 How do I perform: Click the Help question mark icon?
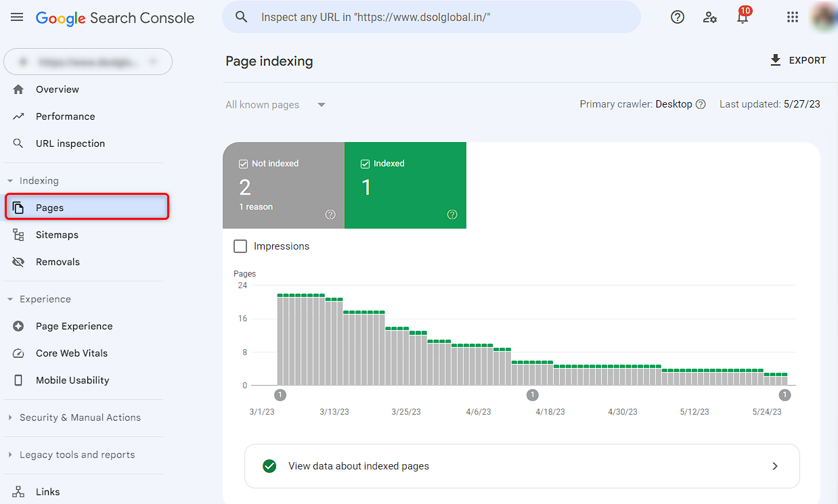(678, 18)
